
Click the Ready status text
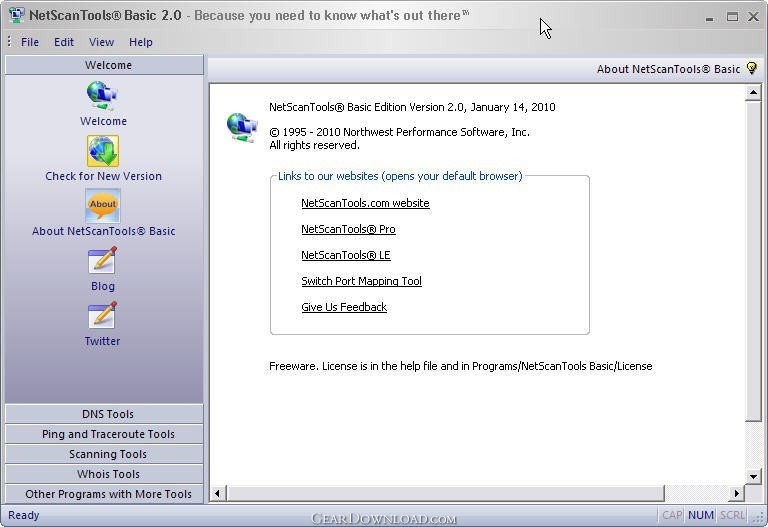tap(24, 515)
